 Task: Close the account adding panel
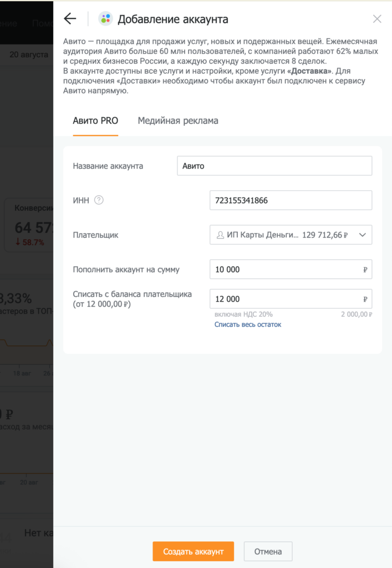377,19
